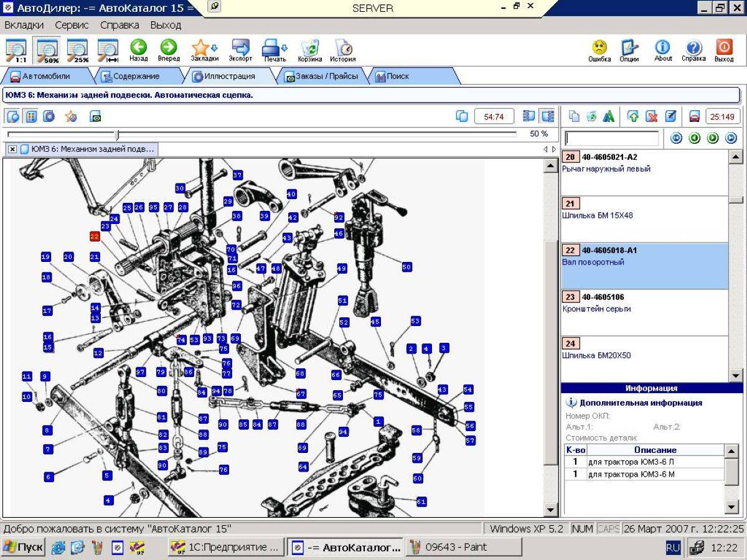Close the ЮМЗ 6 document tab with X
Image resolution: width=747 pixels, height=560 pixels.
[12, 149]
